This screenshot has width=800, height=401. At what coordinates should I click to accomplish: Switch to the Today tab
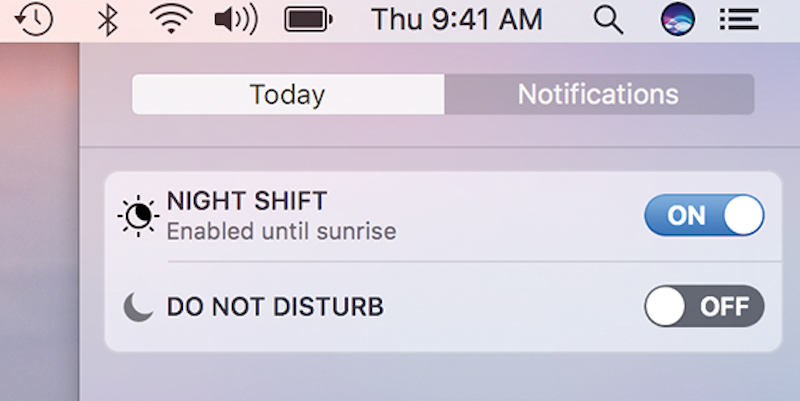point(288,95)
